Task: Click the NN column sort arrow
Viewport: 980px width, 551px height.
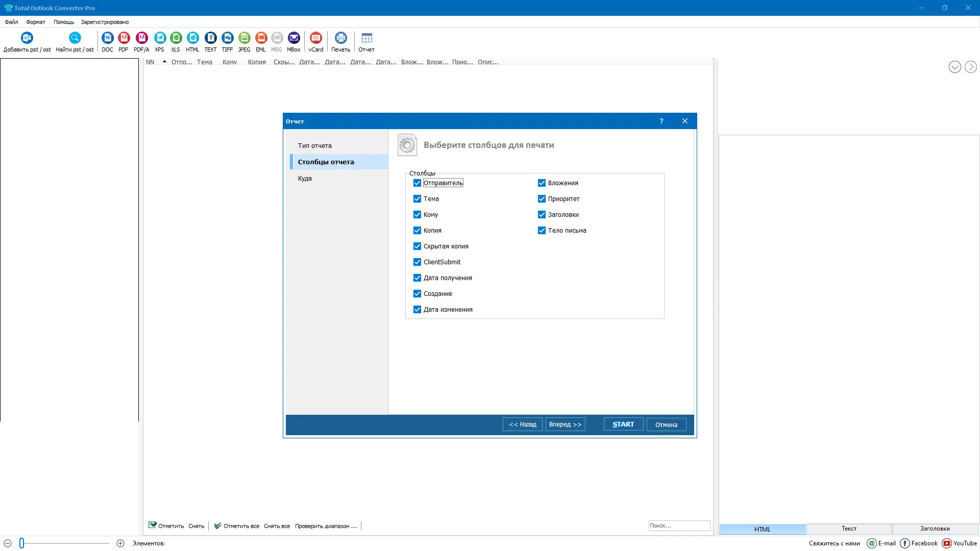Action: pos(164,62)
